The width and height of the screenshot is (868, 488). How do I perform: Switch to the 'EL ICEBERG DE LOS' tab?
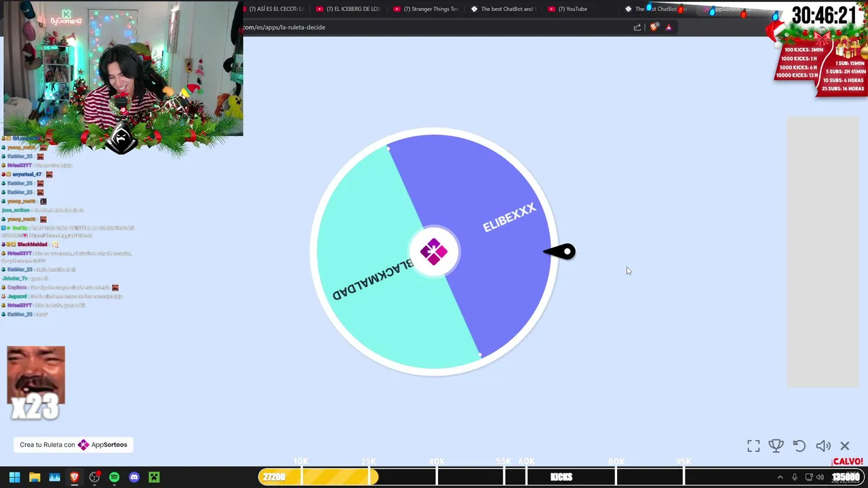click(348, 9)
